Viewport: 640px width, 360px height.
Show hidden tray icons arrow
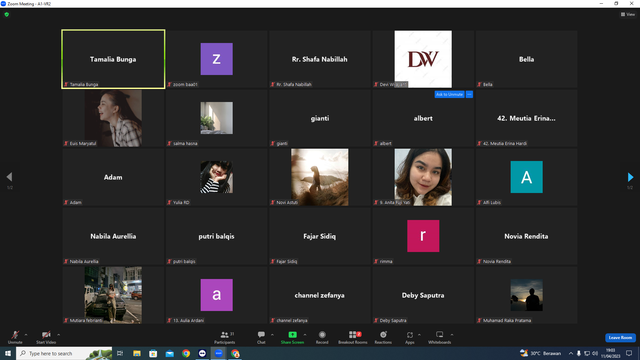(x=571, y=353)
